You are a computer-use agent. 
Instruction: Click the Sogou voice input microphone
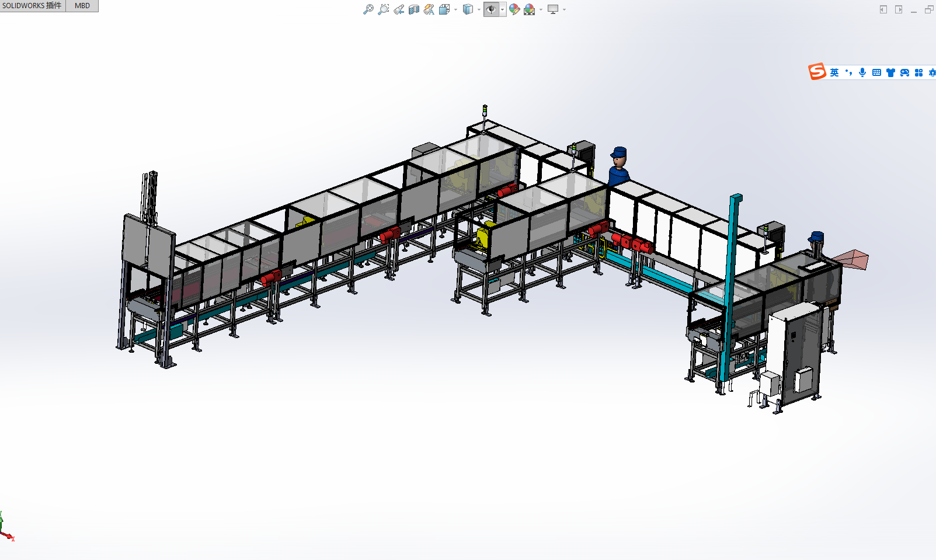click(x=862, y=72)
